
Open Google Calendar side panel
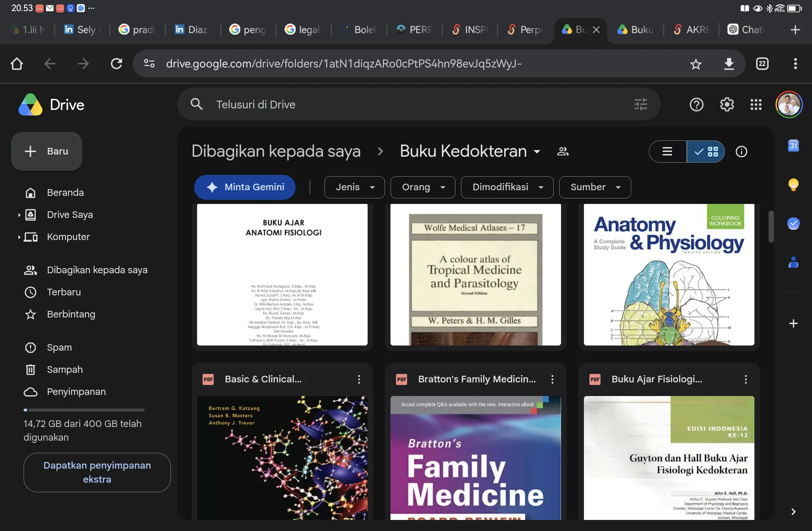793,146
